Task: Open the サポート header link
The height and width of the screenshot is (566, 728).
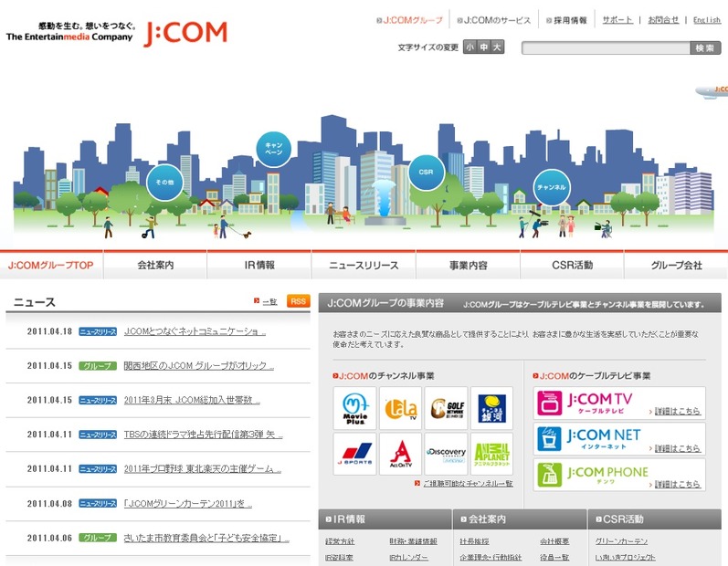Action: click(x=617, y=20)
